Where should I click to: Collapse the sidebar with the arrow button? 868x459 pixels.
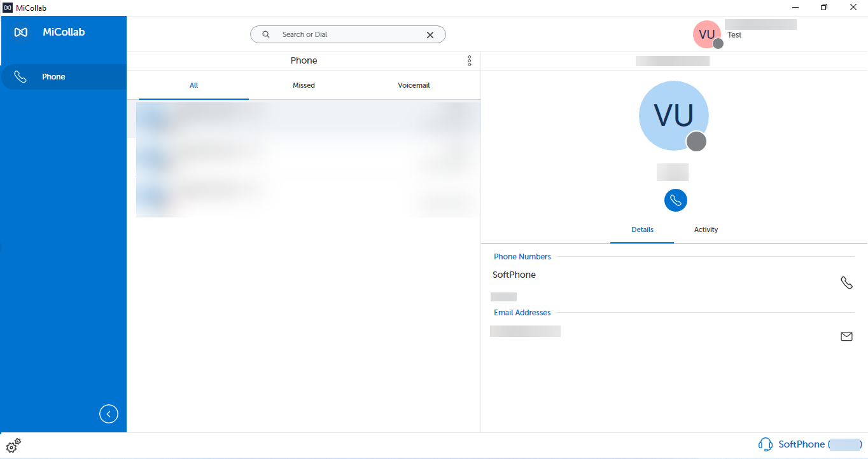coord(109,414)
